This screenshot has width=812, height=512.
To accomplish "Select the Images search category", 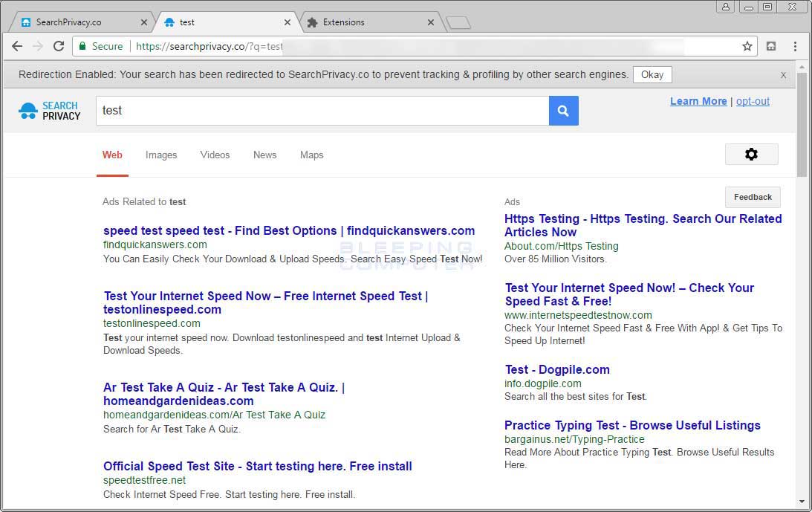I will 161,155.
